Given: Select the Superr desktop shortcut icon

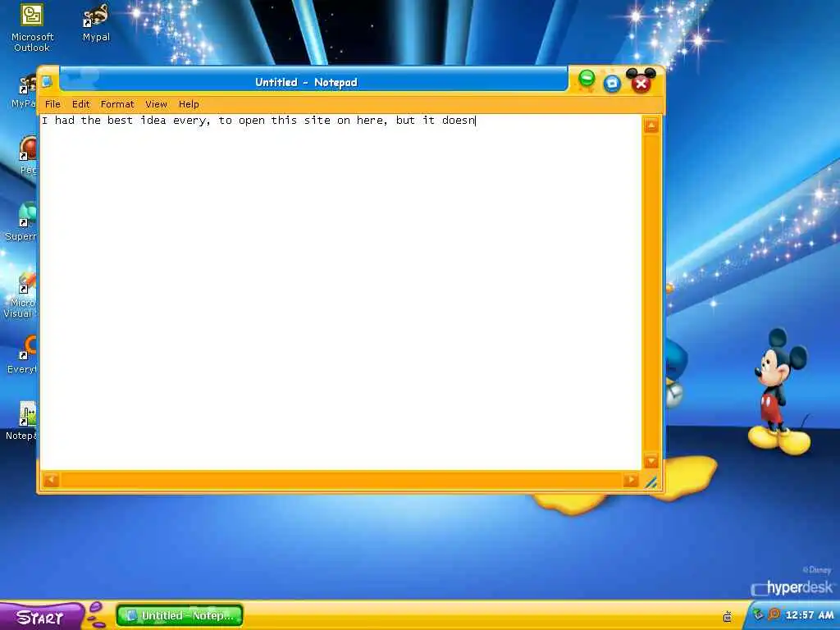Looking at the screenshot, I should 21,221.
